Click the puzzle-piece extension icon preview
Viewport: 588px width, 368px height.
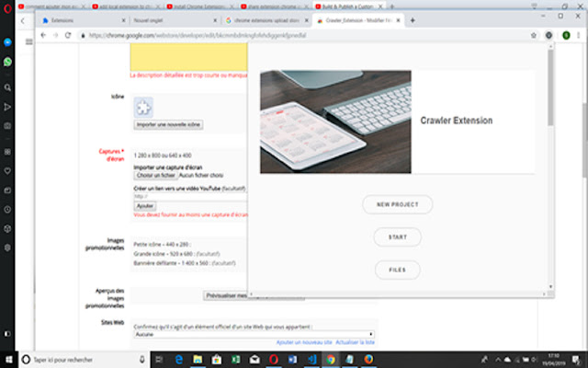pos(143,108)
